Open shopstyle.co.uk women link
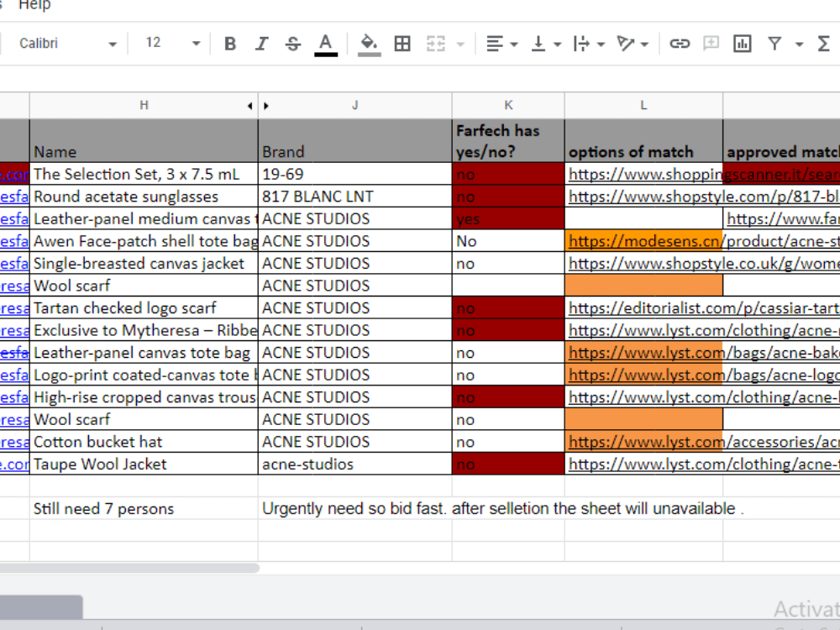The image size is (840, 630). pos(704,264)
